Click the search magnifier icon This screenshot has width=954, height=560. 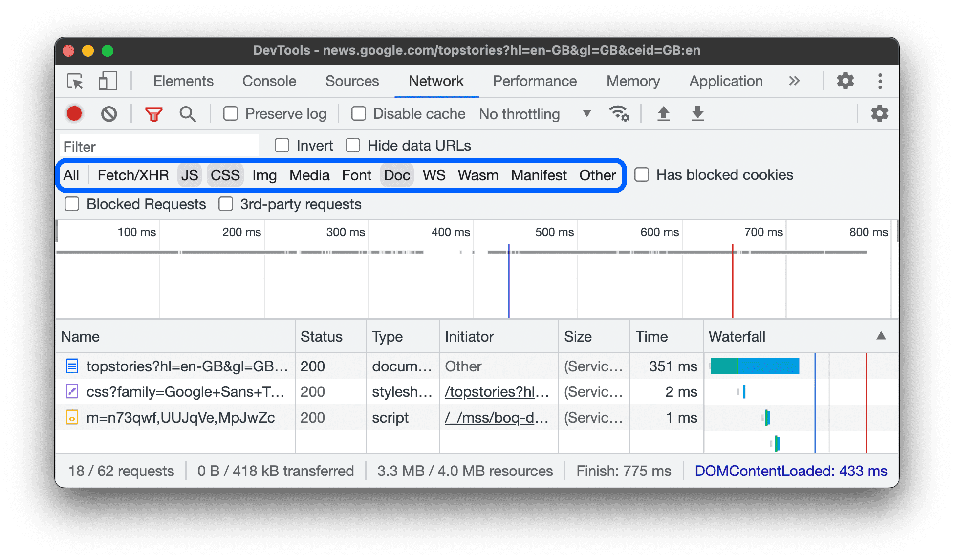[186, 113]
